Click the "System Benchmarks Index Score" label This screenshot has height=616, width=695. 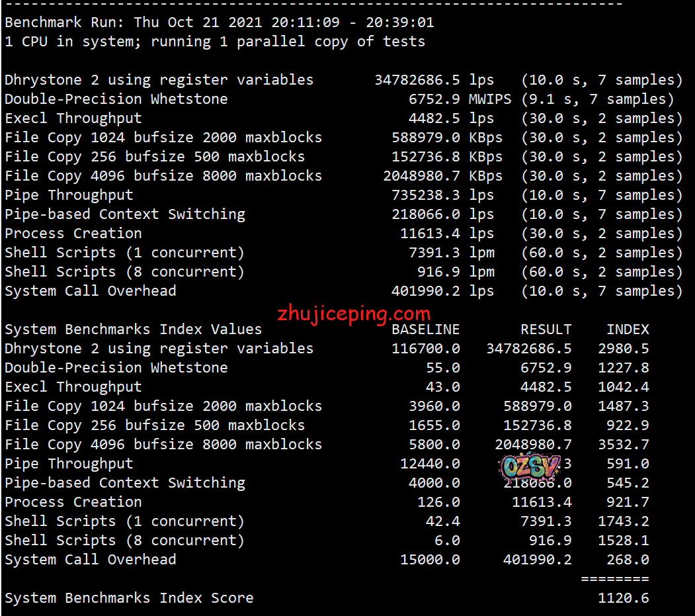point(129,598)
